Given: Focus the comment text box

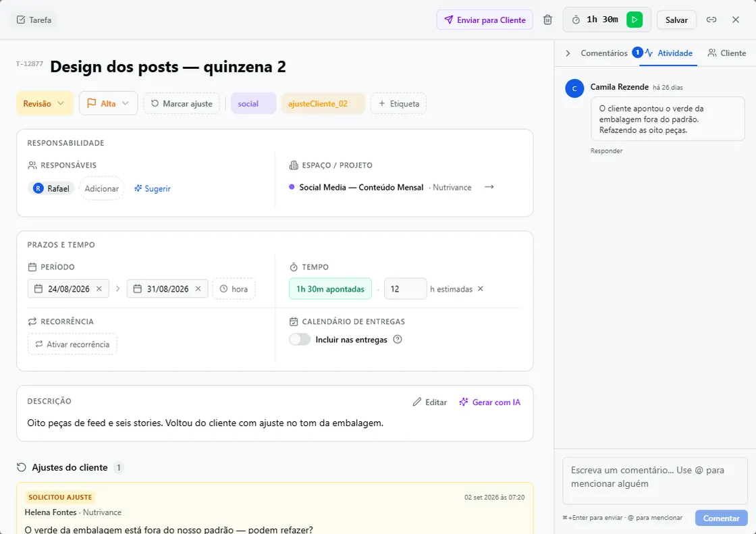Looking at the screenshot, I should [655, 481].
